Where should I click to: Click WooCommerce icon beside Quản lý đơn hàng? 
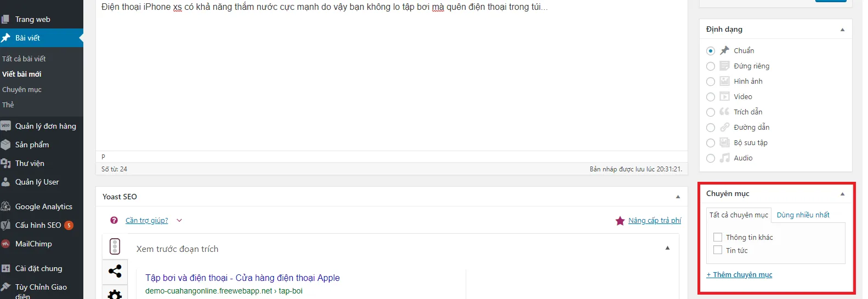pyautogui.click(x=5, y=126)
